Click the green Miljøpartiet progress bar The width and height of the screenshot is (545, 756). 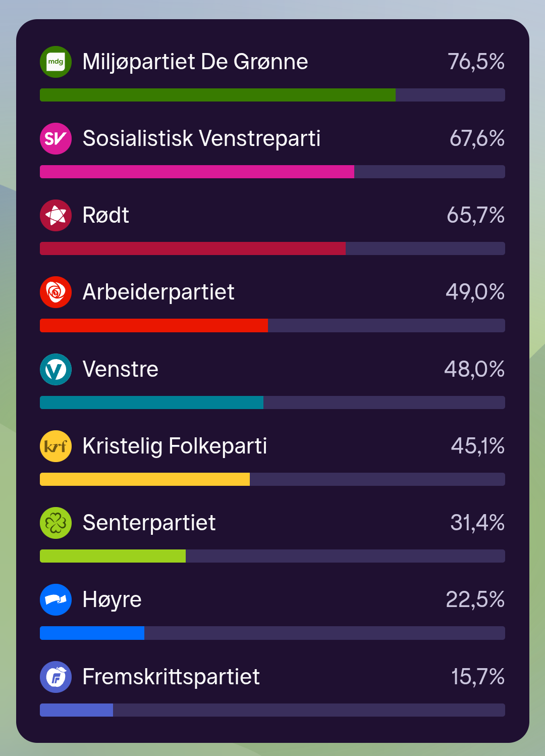pyautogui.click(x=217, y=95)
